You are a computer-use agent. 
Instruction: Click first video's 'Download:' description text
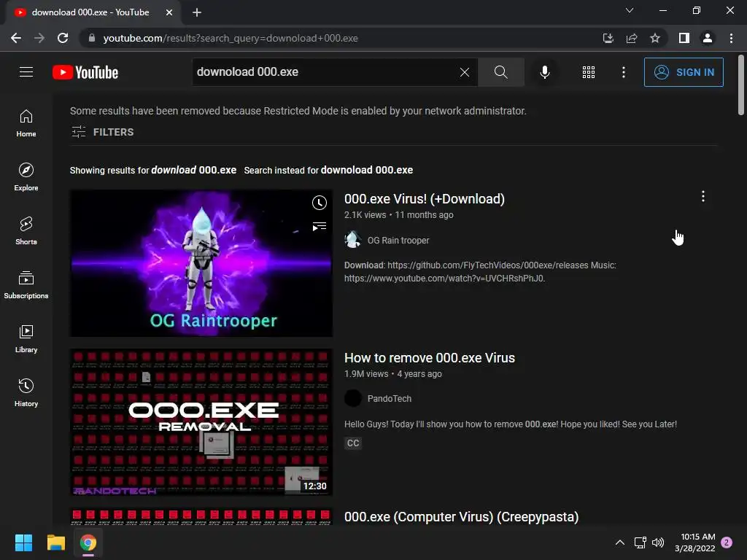click(480, 272)
